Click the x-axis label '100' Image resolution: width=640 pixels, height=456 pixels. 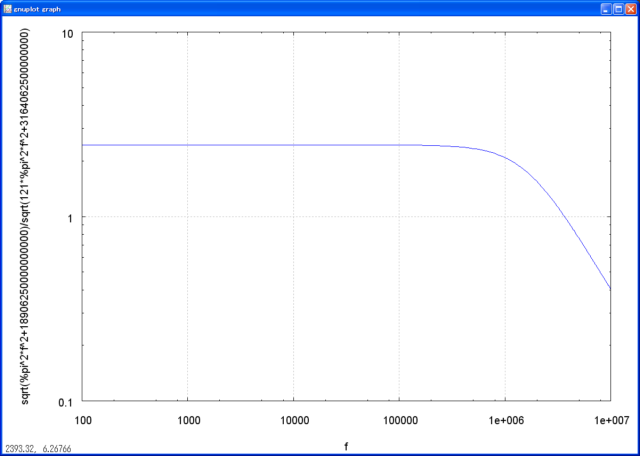click(x=82, y=420)
